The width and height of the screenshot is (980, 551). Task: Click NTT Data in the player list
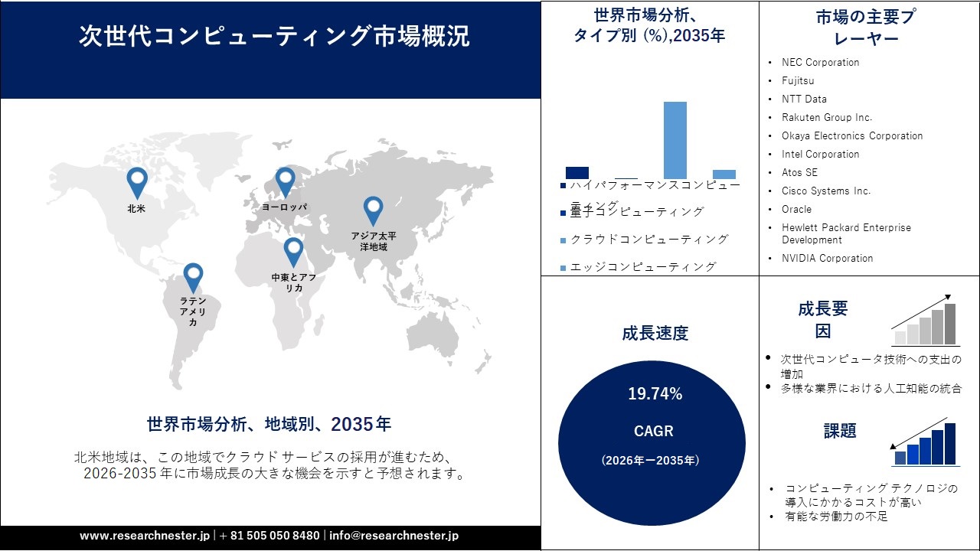pyautogui.click(x=804, y=99)
